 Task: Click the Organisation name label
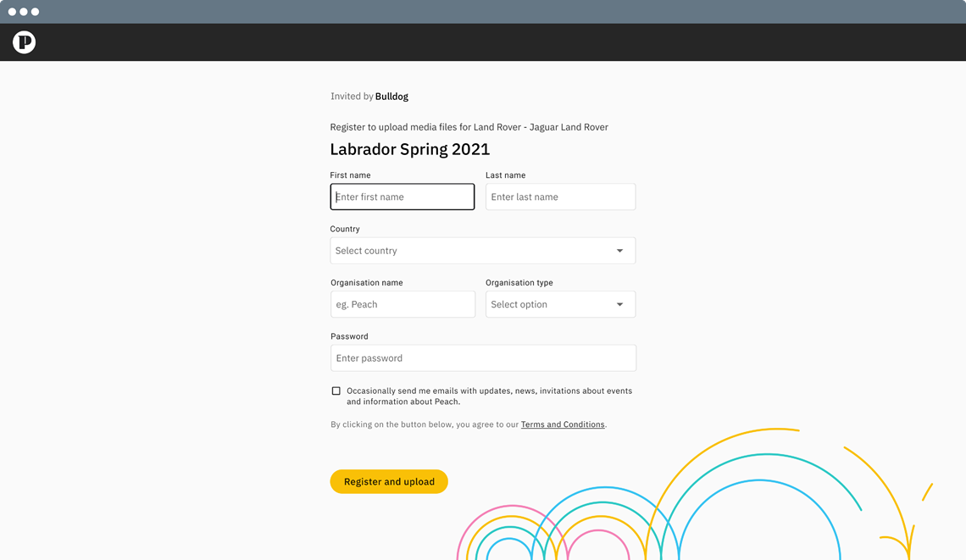click(x=367, y=283)
